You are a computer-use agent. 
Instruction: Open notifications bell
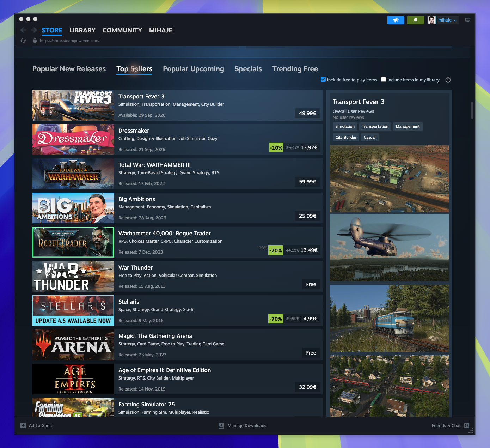point(416,20)
